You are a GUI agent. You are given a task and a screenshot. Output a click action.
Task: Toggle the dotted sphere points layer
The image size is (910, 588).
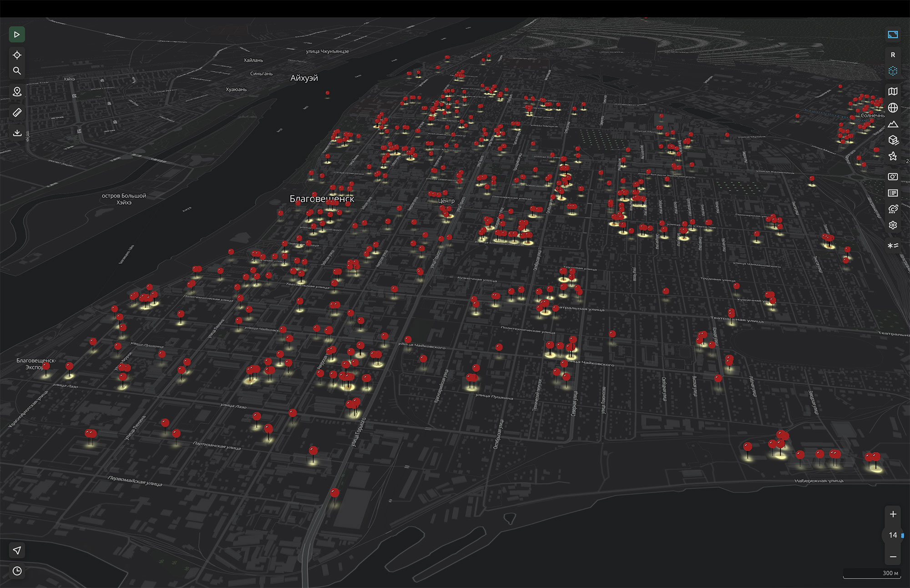pyautogui.click(x=893, y=71)
